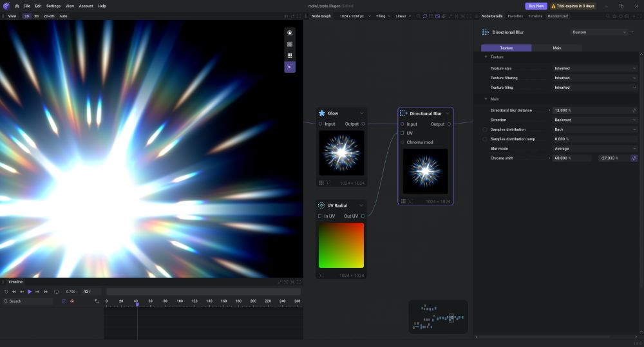Viewport: 644px width, 347px height.
Task: Click the tiling grid icon under Directional Blur preview
Action: [403, 202]
